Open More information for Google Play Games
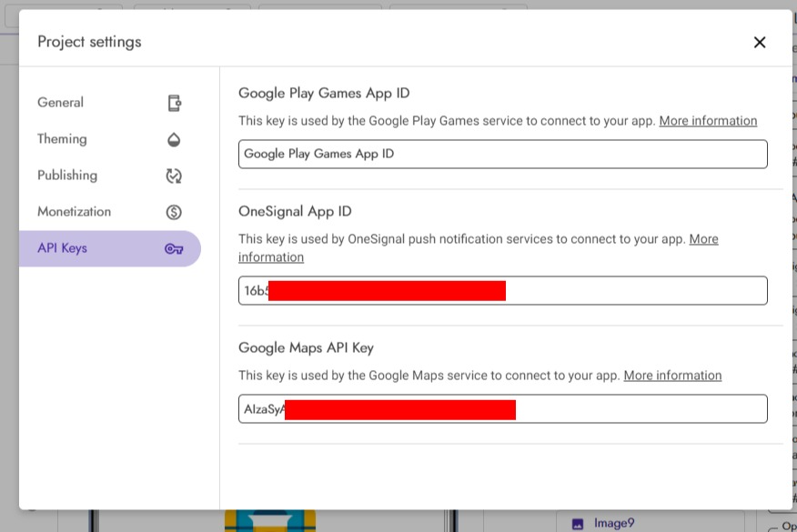Image resolution: width=797 pixels, height=532 pixels. click(708, 121)
